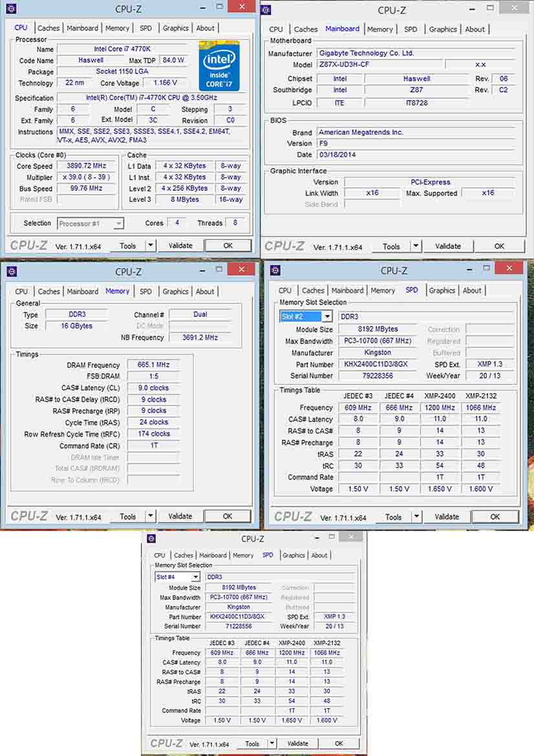Open the Graphics tab in the Slot #2 SPD window
The width and height of the screenshot is (534, 756).
[x=442, y=290]
